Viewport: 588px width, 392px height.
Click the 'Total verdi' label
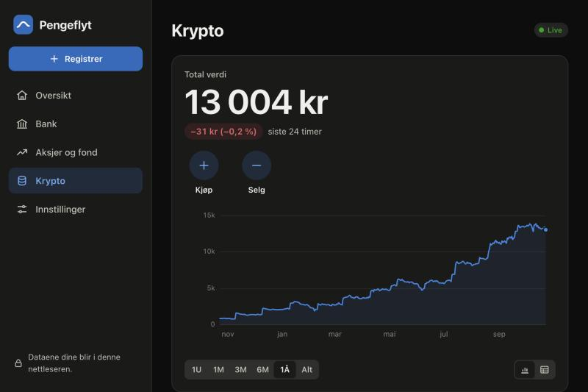coord(206,74)
